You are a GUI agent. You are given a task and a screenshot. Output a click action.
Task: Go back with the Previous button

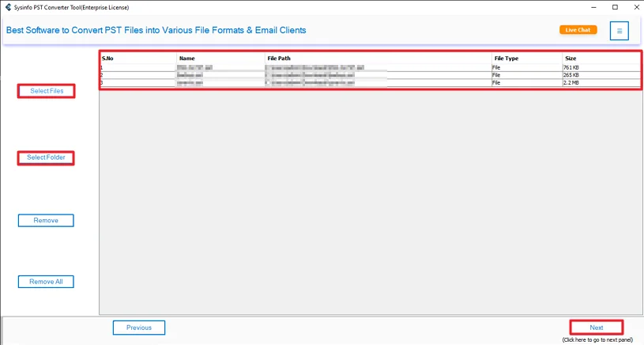[x=139, y=328]
